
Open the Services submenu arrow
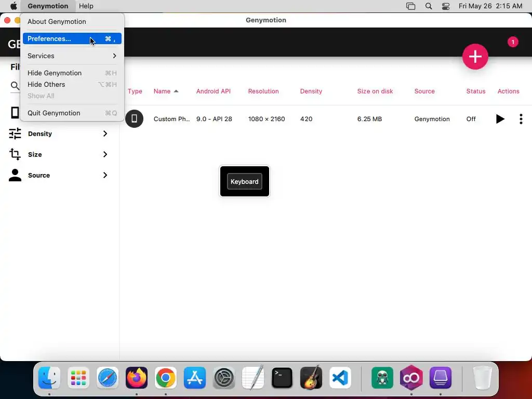115,56
